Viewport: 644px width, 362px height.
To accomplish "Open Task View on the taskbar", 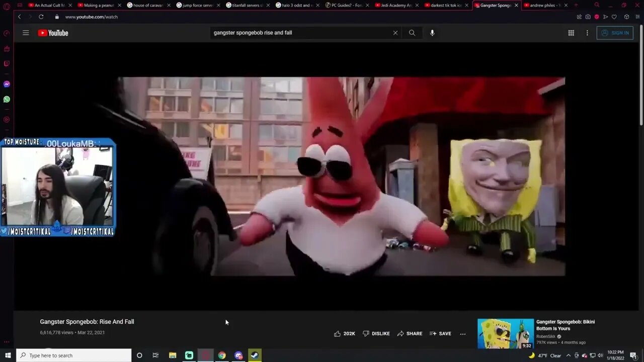I will tap(155, 355).
